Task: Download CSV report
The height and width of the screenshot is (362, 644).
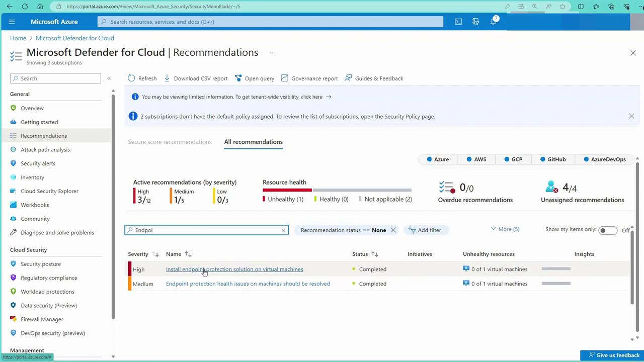Action: (x=196, y=78)
